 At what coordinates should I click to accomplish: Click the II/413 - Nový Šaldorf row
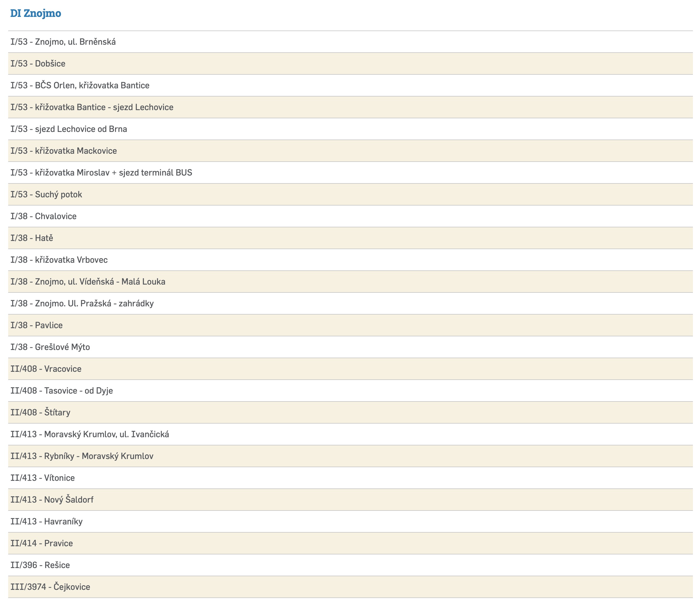(52, 500)
